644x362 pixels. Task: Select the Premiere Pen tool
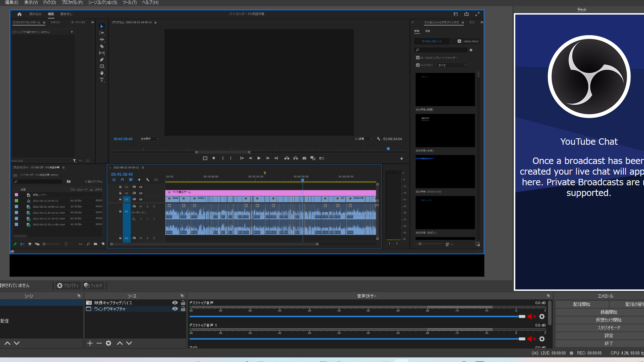[x=102, y=60]
